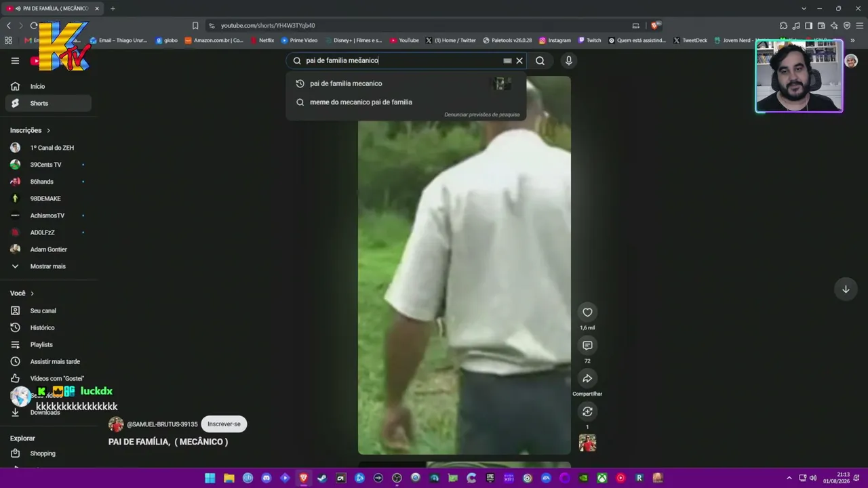
Task: Open the Xbox app from the taskbar
Action: (601, 478)
